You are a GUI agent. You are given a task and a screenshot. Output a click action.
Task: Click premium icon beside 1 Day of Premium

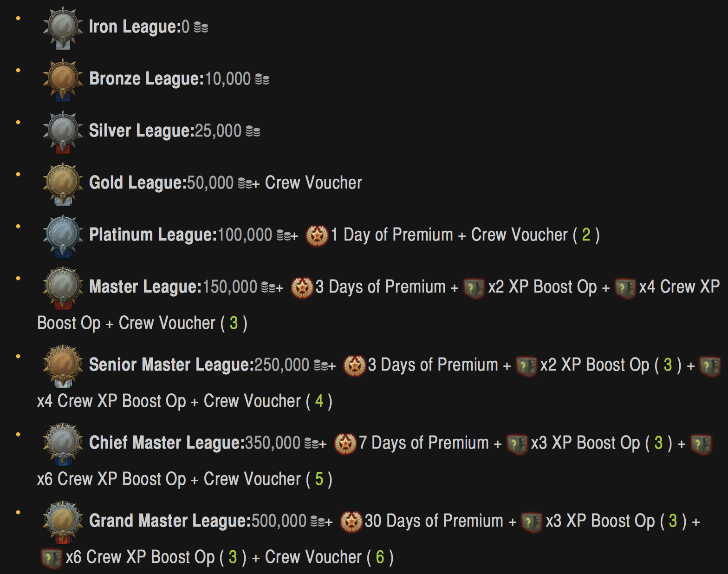pos(317,235)
